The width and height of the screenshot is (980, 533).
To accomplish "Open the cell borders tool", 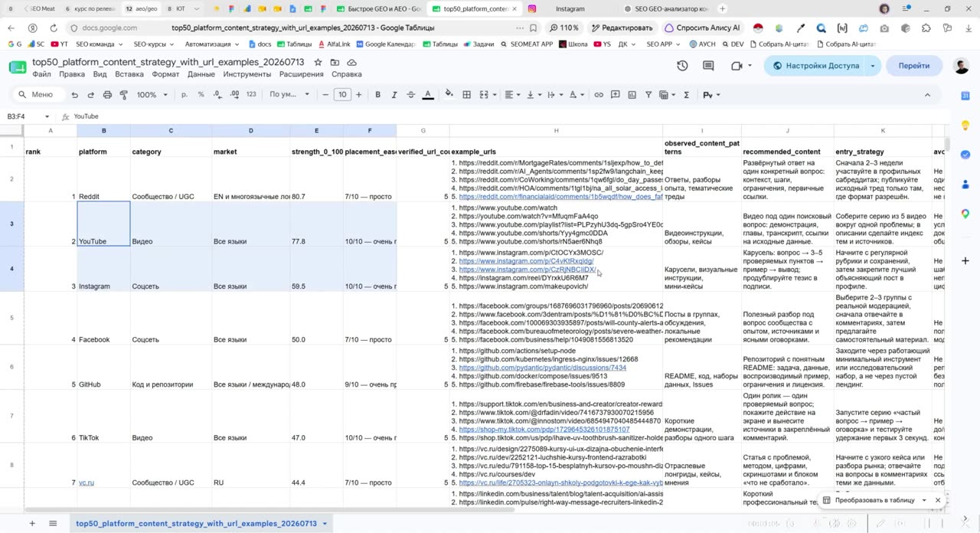I will (465, 95).
